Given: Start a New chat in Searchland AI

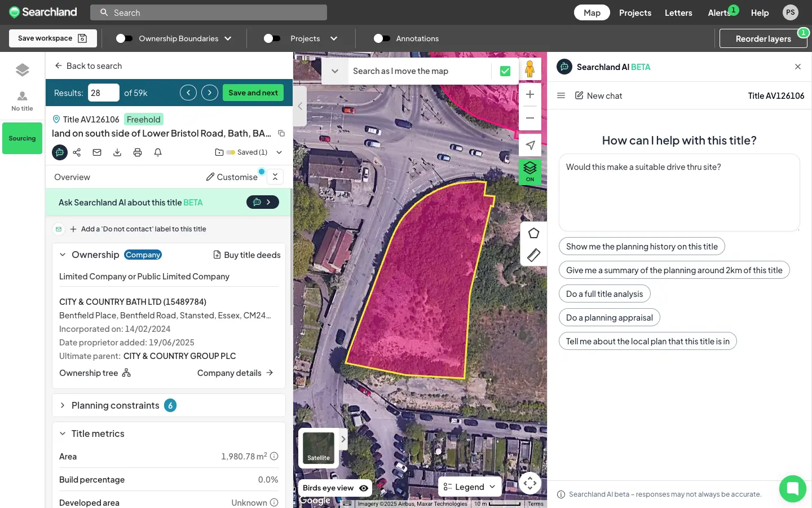Looking at the screenshot, I should [598, 95].
